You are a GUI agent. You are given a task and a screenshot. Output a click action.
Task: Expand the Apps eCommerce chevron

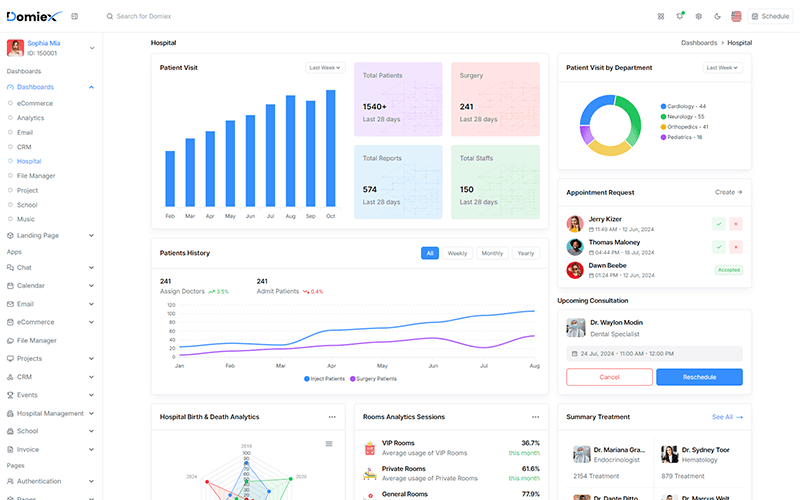pos(91,322)
